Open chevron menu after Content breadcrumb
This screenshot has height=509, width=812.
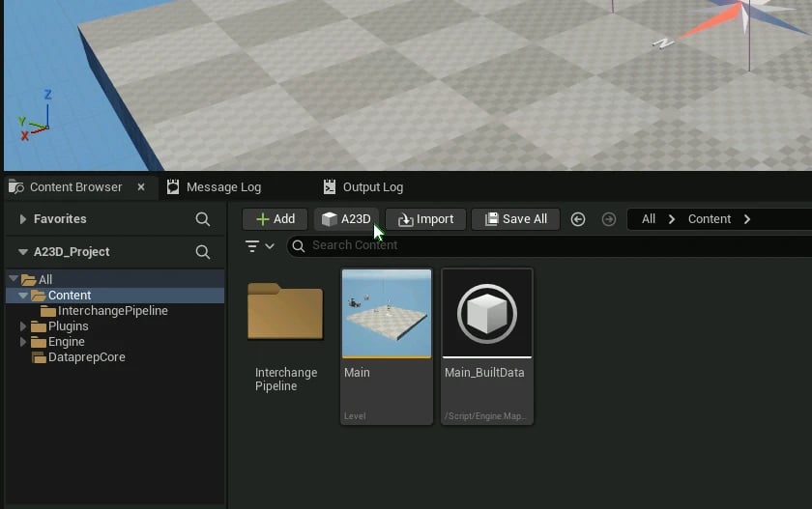746,219
